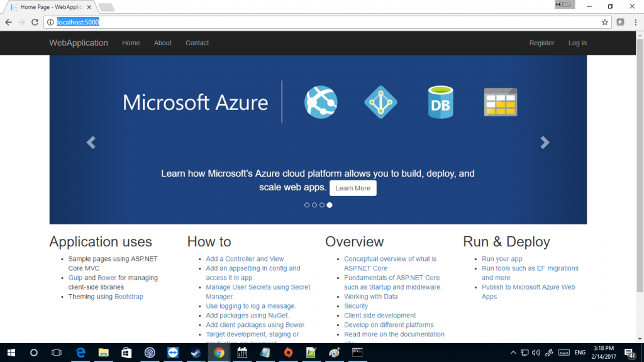Open the Contact page in the navbar
Screen dimensions: 644x362
click(x=197, y=43)
